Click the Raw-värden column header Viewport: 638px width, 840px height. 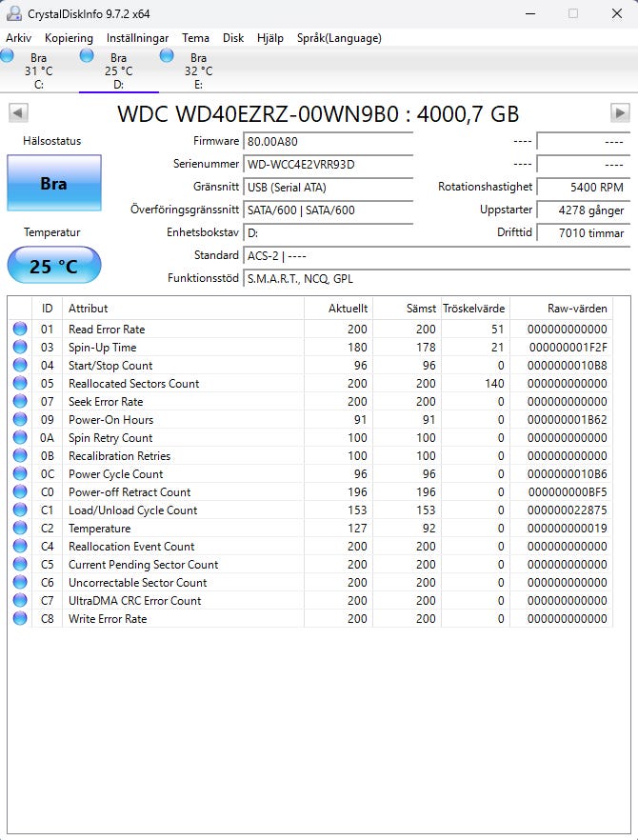point(576,309)
